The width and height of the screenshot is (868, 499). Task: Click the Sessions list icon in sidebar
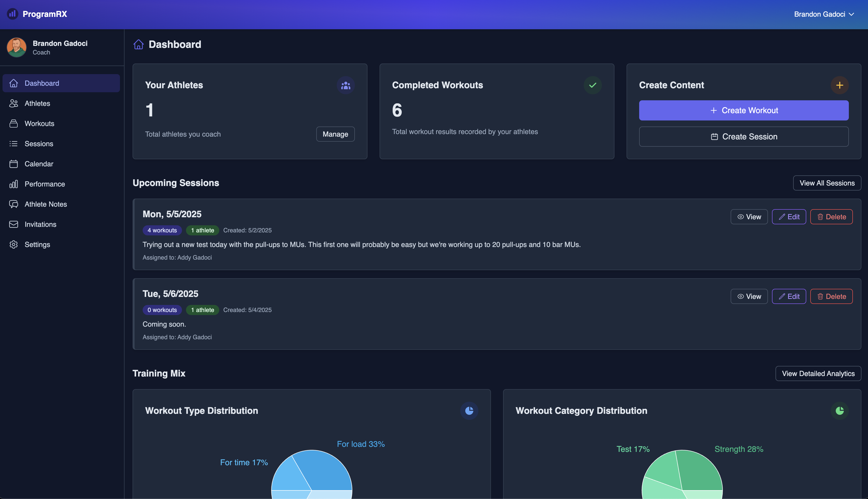pos(14,144)
